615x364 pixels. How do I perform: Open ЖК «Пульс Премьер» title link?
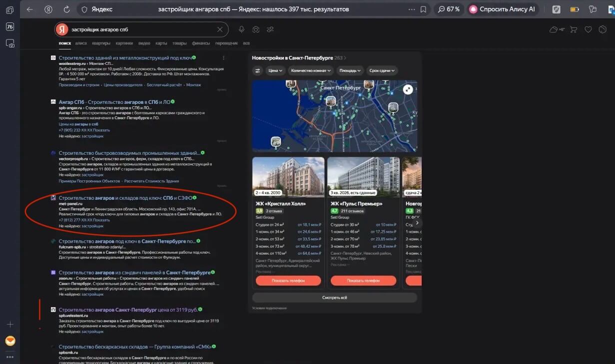click(357, 204)
